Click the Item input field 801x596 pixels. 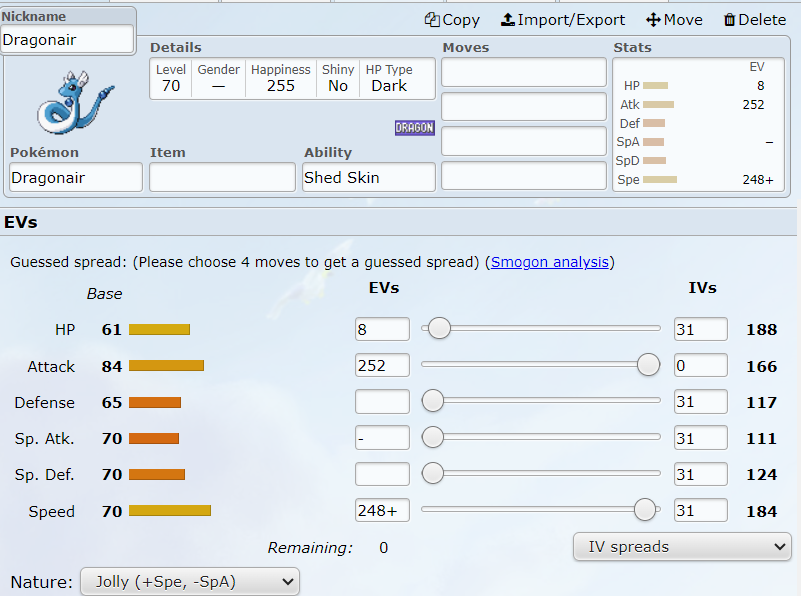(x=221, y=178)
